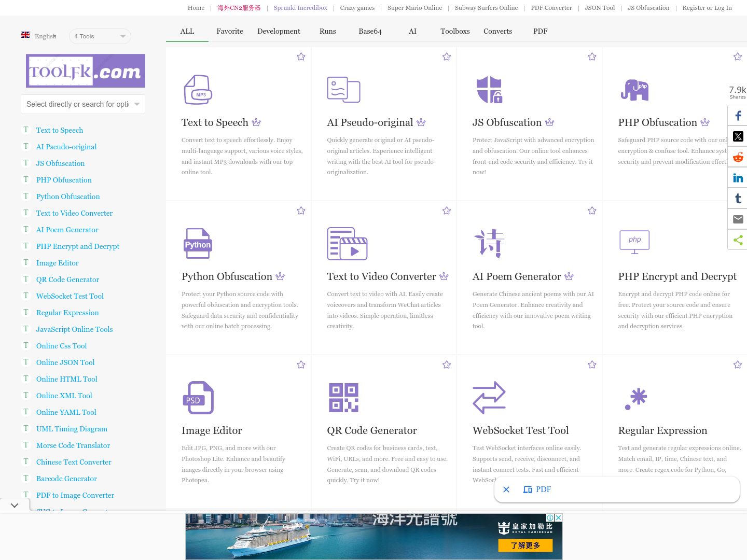Switch to the Development tab
Image resolution: width=747 pixels, height=560 pixels.
pos(279,31)
